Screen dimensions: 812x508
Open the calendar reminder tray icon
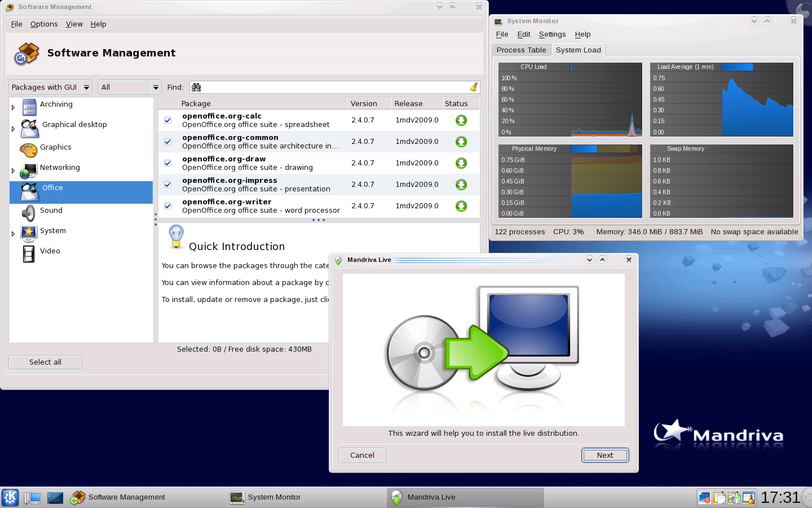748,498
